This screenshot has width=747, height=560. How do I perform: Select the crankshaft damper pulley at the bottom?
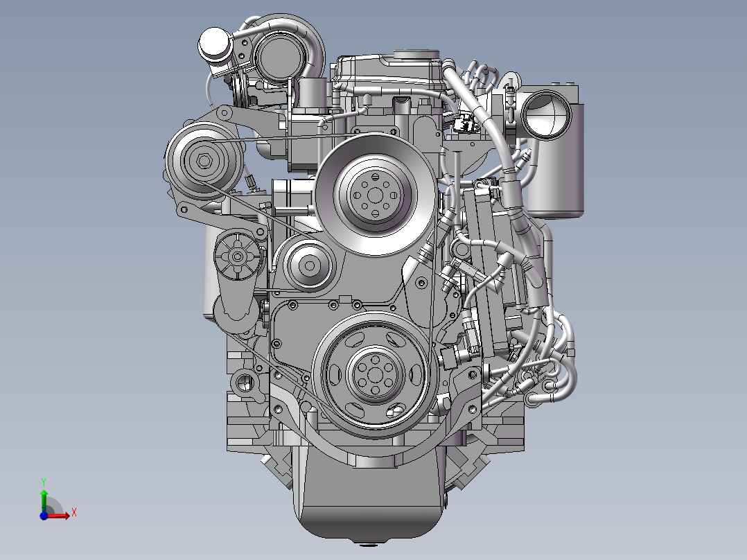pos(376,375)
